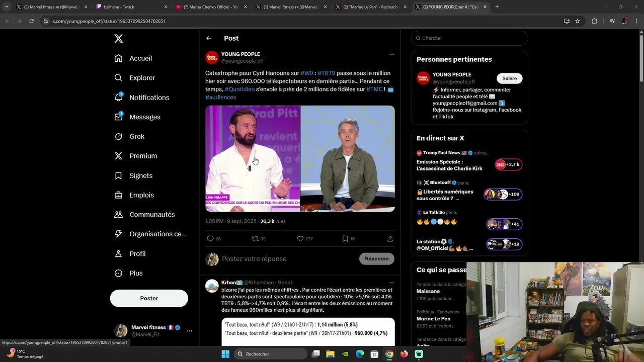Viewport: 644px width, 362px height.
Task: Click the #audiences hashtag
Action: pyautogui.click(x=220, y=98)
